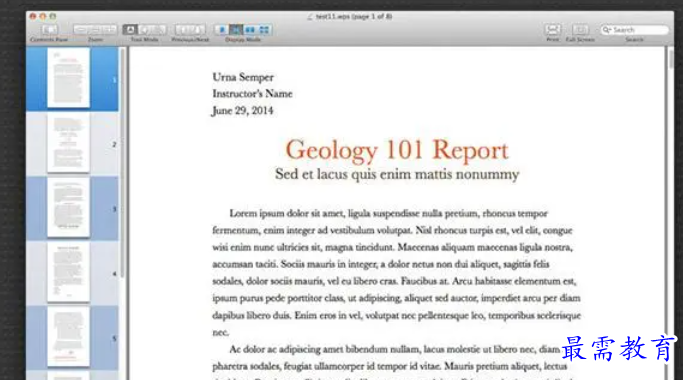Click the "Instructor's Name" line
Viewport: 683px width, 380px height.
point(252,94)
